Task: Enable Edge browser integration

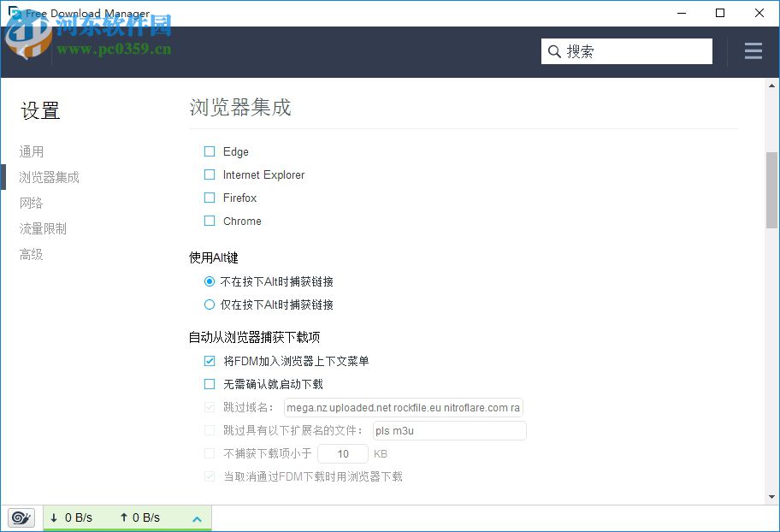Action: 210,151
